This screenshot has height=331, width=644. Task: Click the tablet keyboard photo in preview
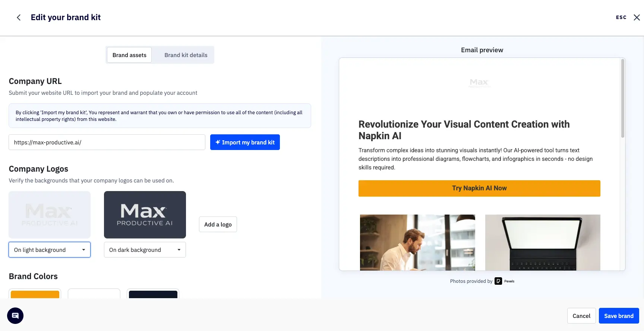pyautogui.click(x=543, y=243)
